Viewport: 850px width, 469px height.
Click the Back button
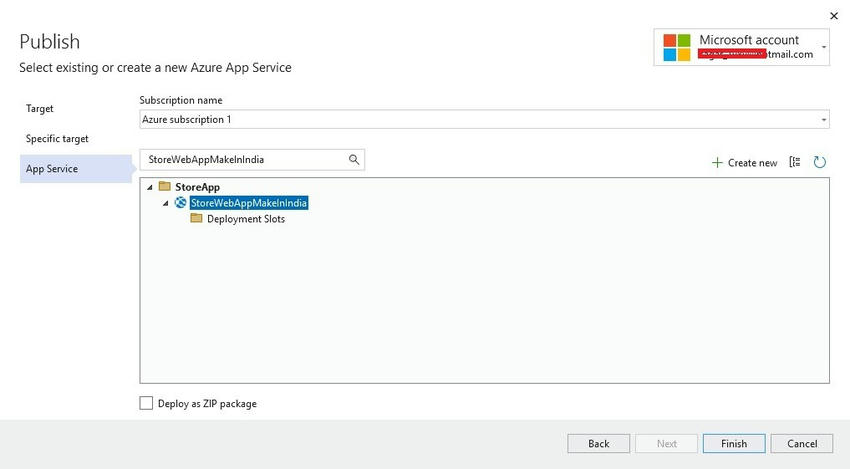pyautogui.click(x=598, y=444)
